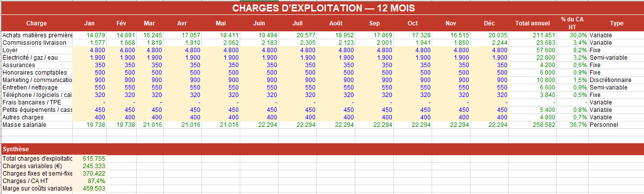Select the Masse salariale row label

24,125
